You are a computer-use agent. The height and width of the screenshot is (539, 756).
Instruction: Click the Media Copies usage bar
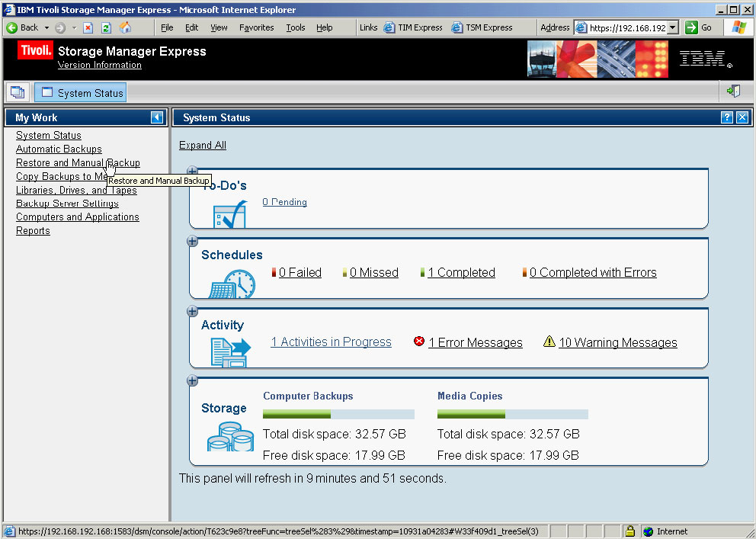coord(513,414)
